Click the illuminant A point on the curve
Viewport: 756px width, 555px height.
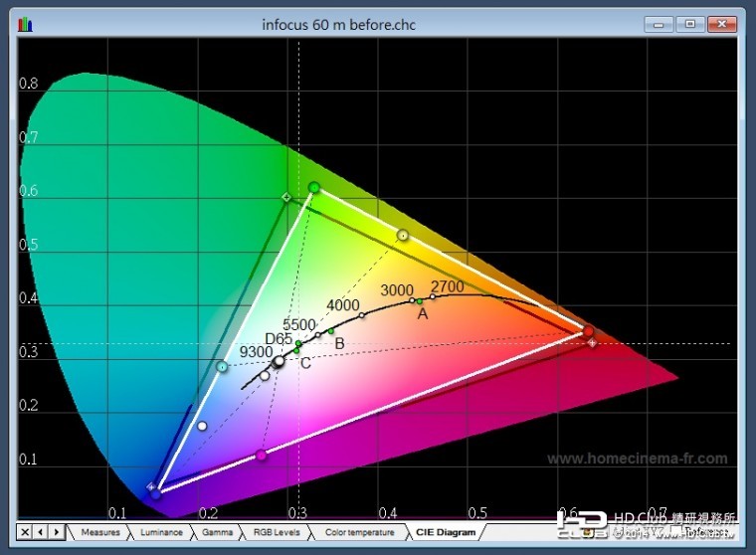point(420,300)
